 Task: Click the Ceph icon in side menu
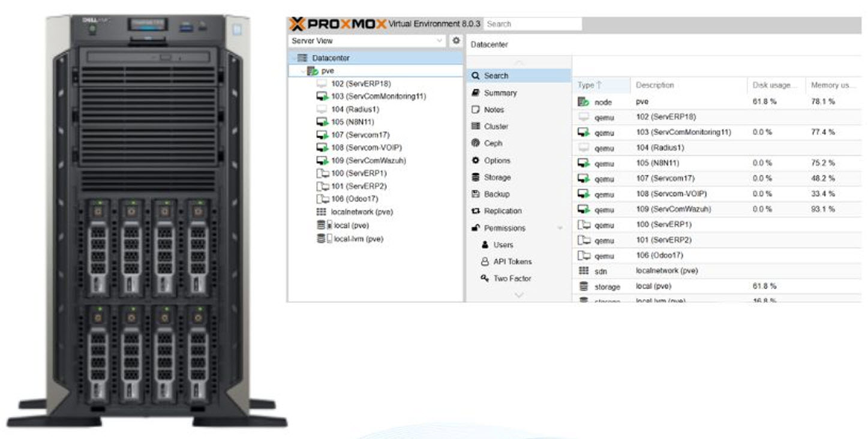pos(476,143)
